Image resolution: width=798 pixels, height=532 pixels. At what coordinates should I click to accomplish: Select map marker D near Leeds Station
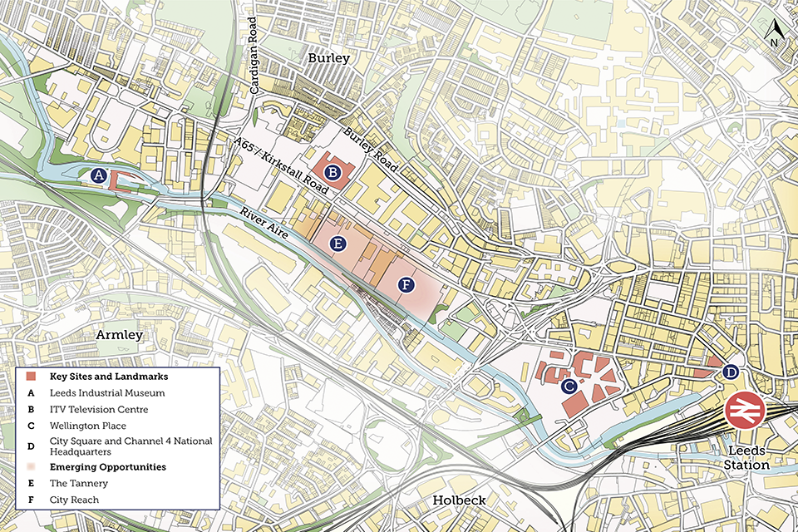[731, 372]
